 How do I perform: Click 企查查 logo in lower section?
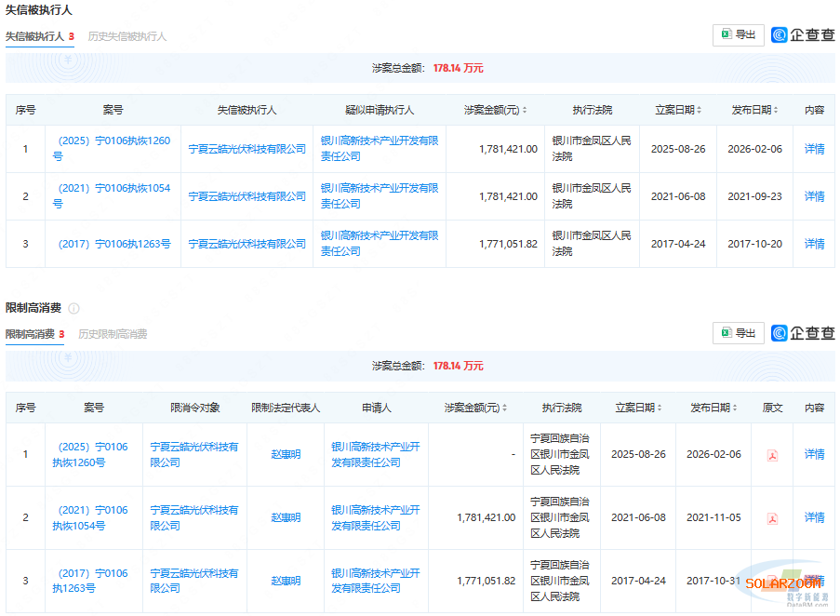(x=803, y=333)
